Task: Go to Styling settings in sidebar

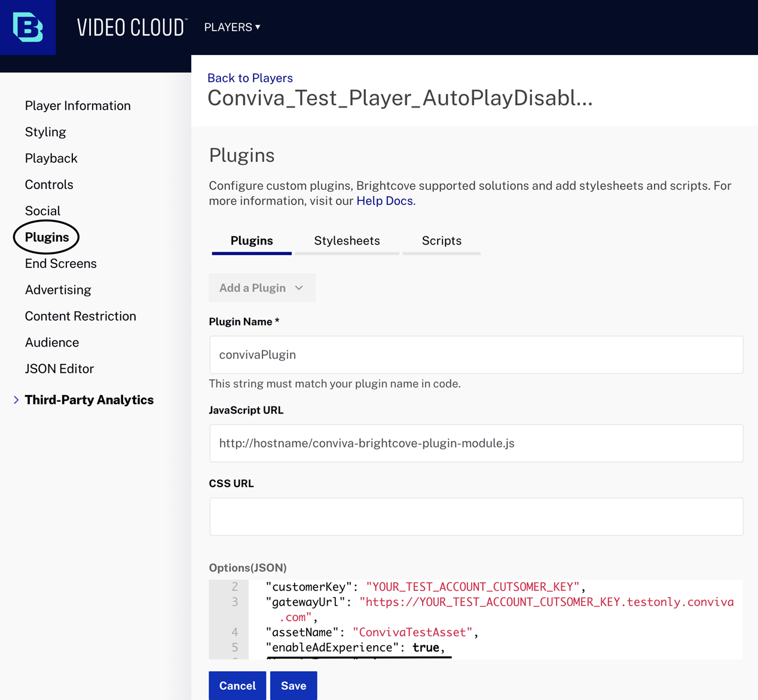Action: tap(45, 132)
